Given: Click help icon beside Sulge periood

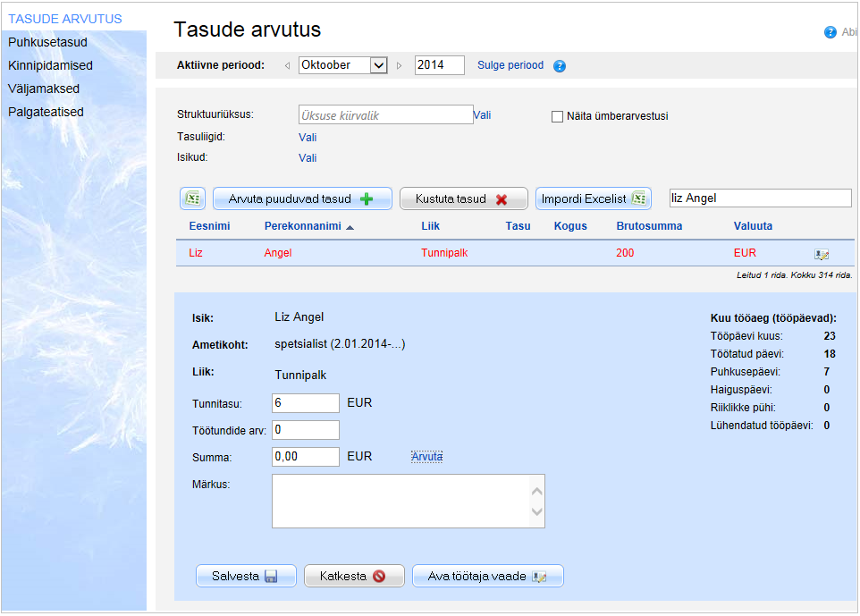Looking at the screenshot, I should pos(560,66).
